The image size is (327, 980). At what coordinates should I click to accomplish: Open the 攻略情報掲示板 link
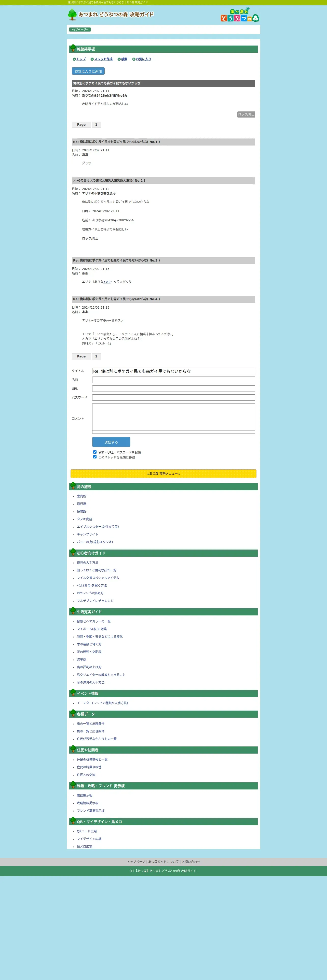coord(88,803)
